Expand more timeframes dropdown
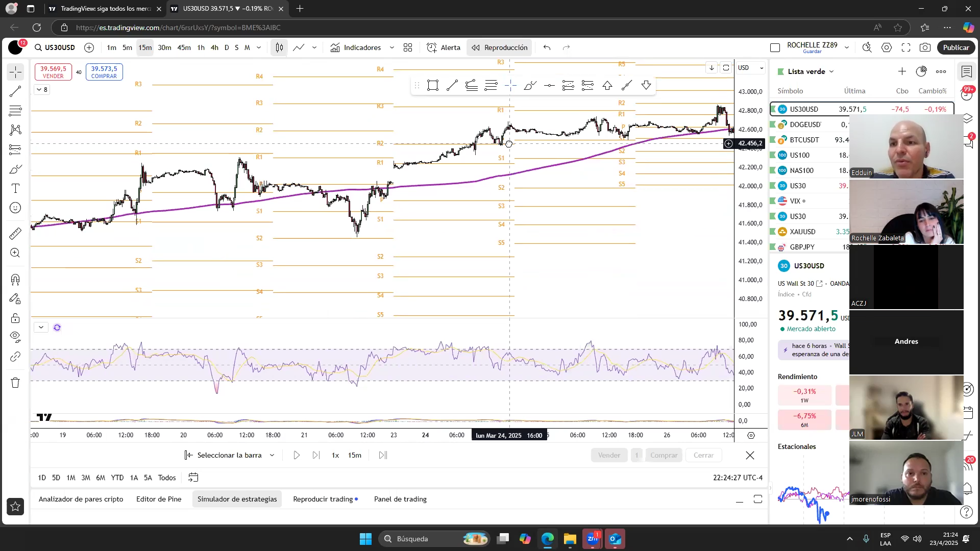This screenshot has height=551, width=980. click(259, 47)
